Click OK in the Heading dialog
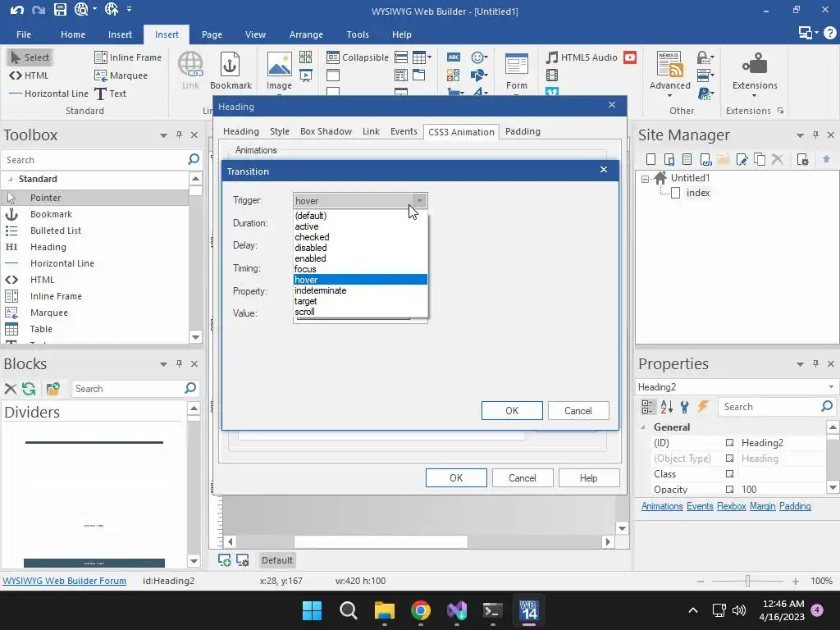This screenshot has height=630, width=840. [456, 478]
